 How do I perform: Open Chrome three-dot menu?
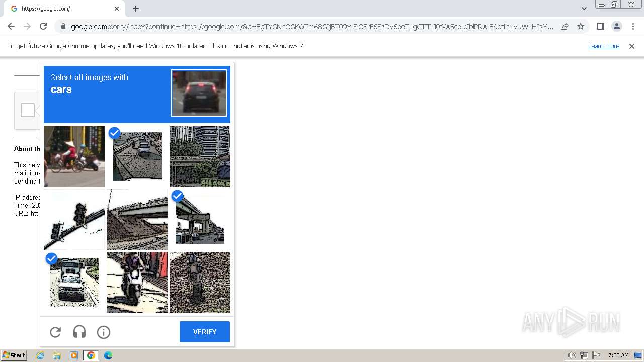click(x=633, y=26)
